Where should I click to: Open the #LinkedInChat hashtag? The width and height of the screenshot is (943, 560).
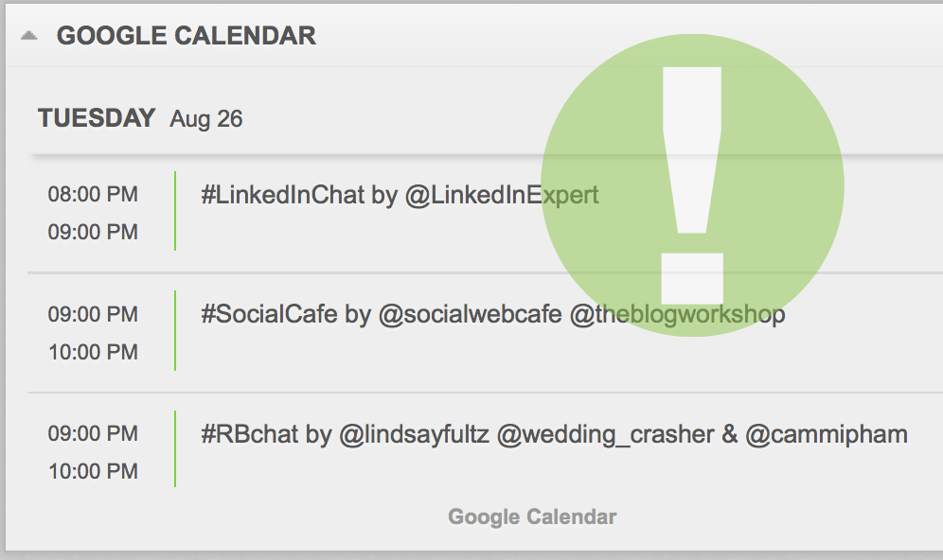pyautogui.click(x=282, y=195)
